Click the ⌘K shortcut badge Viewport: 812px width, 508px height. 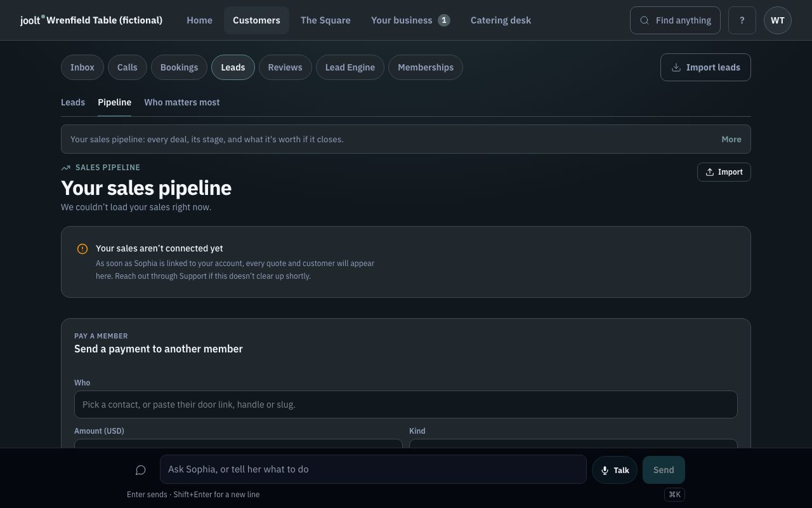click(675, 495)
